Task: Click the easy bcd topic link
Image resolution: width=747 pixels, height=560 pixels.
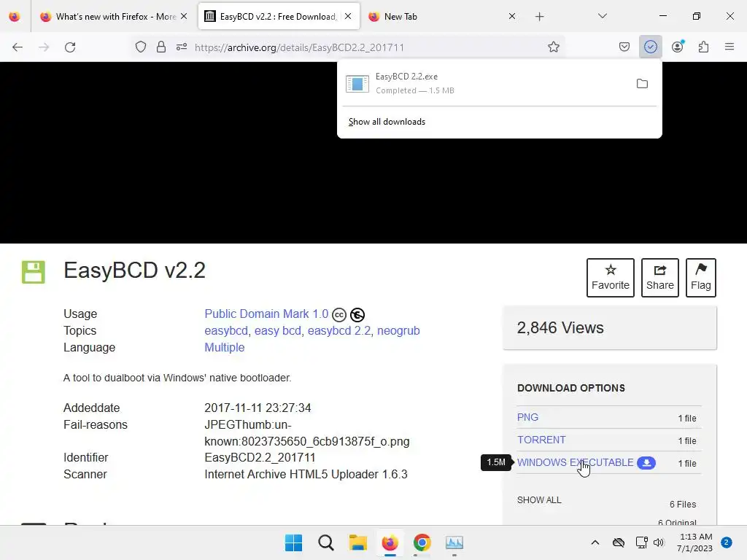Action: point(278,330)
